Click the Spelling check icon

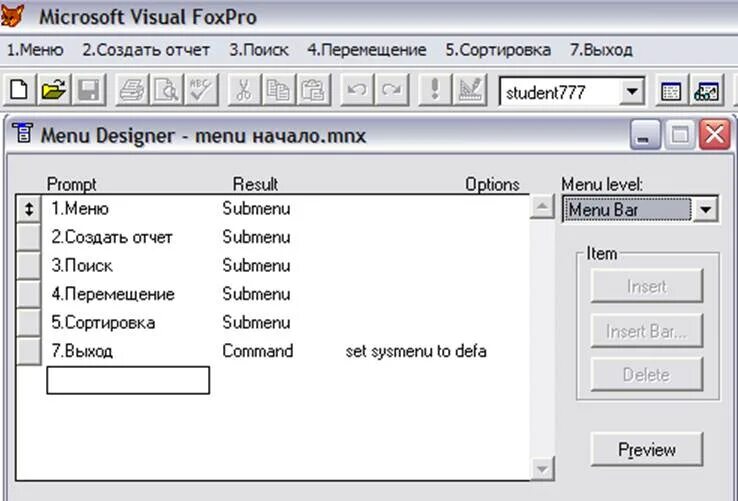pos(201,89)
